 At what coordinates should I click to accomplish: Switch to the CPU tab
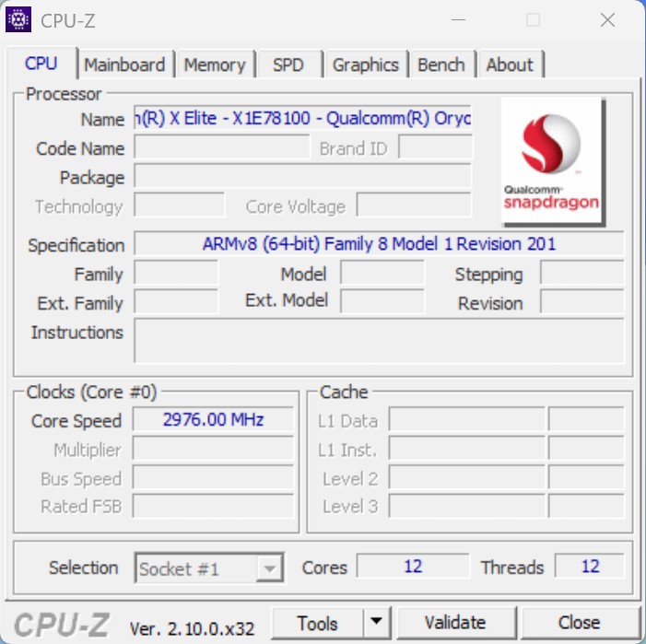41,64
